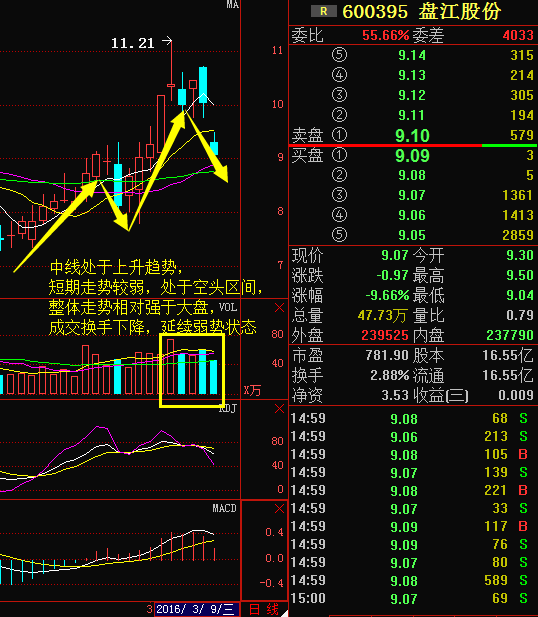This screenshot has height=617, width=538.
Task: Click the 市盈 value 781.90
Action: (387, 355)
